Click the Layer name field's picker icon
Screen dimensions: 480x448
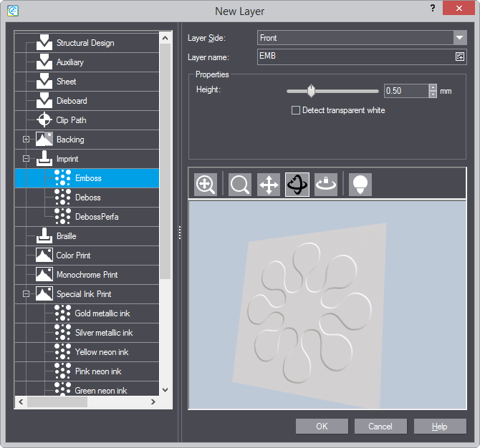click(459, 57)
